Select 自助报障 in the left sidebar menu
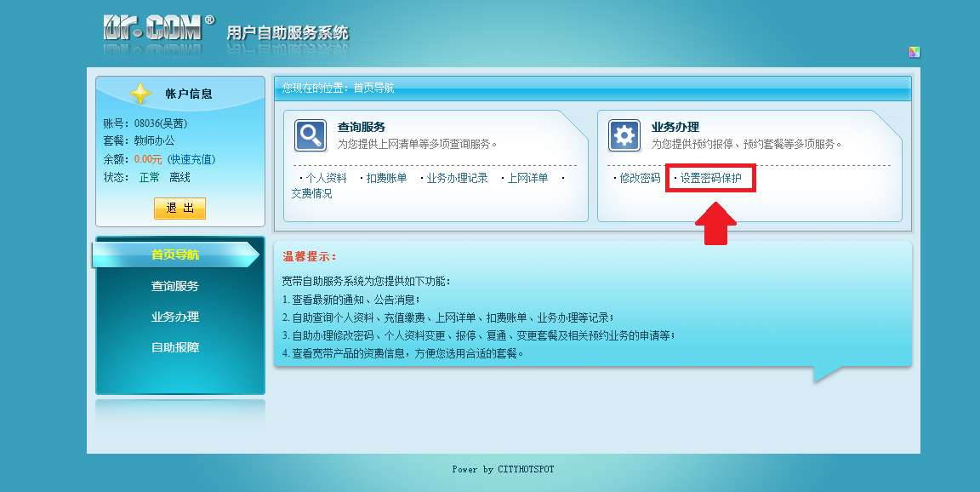 click(175, 347)
